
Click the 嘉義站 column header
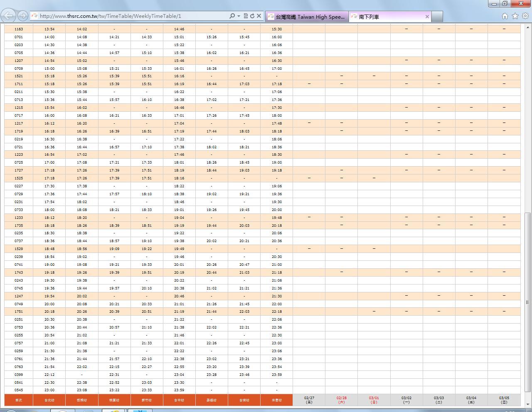click(x=212, y=400)
